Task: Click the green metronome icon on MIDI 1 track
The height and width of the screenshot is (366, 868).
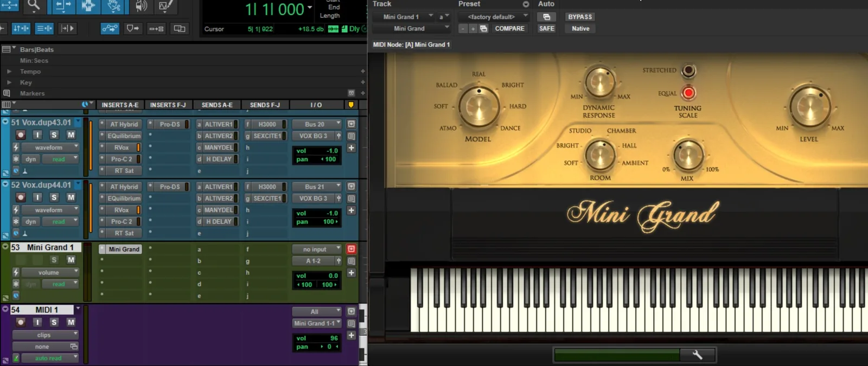Action: (x=16, y=358)
